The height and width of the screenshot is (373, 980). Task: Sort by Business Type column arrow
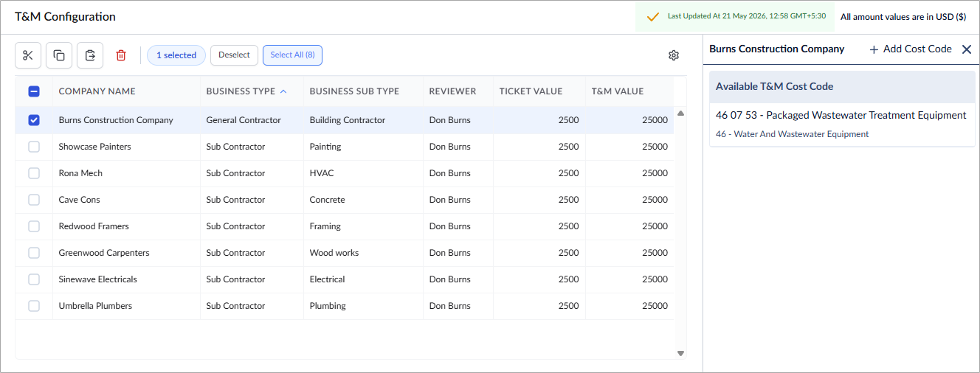click(x=283, y=91)
